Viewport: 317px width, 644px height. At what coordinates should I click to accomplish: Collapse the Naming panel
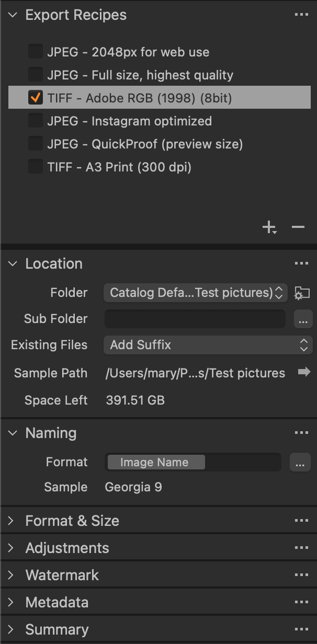13,433
